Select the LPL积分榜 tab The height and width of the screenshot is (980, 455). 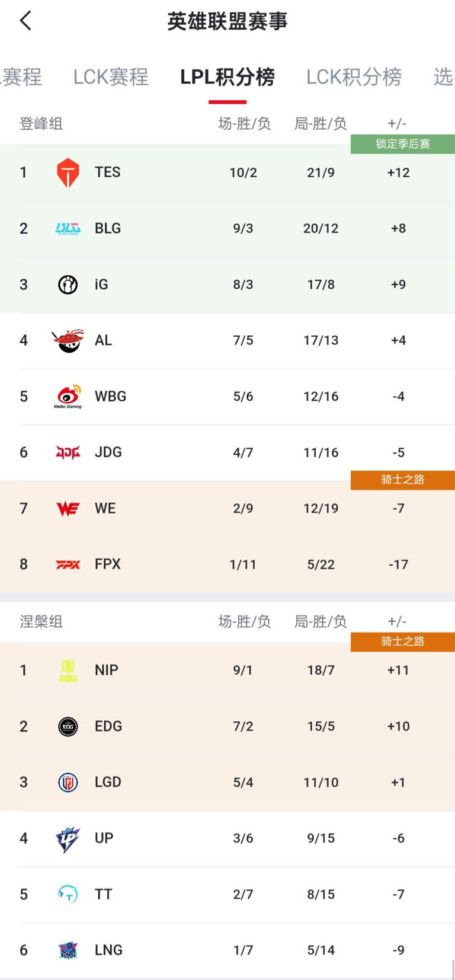pyautogui.click(x=227, y=76)
